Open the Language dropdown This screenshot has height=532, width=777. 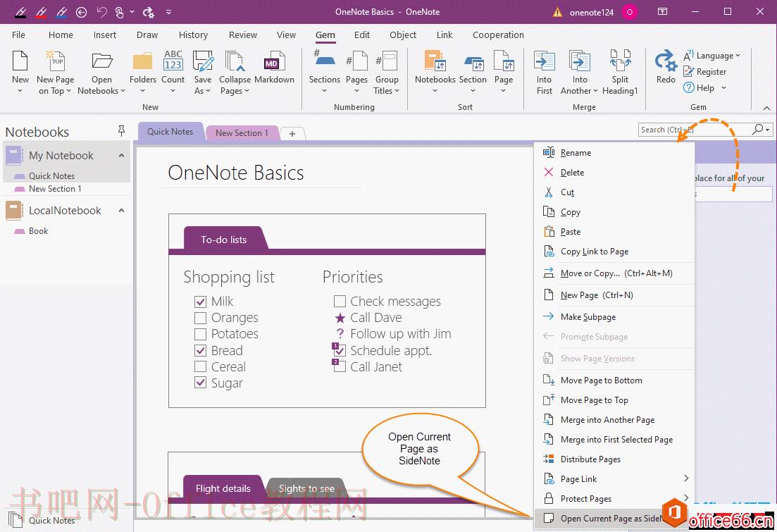tap(712, 56)
